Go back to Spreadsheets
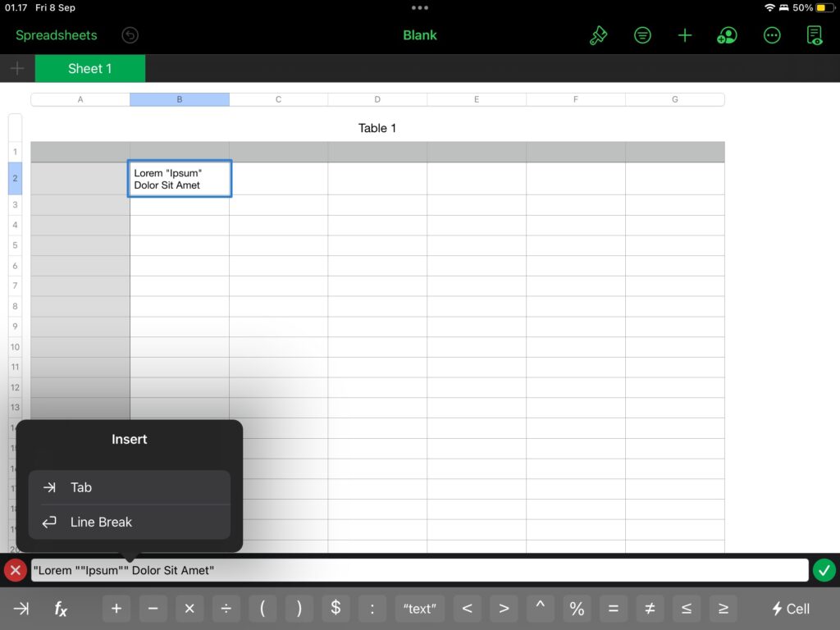Viewport: 840px width, 630px height. (56, 35)
